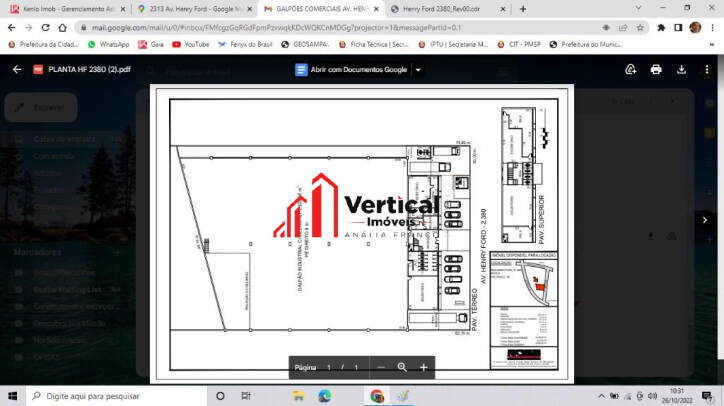This screenshot has width=724, height=406.
Task: Click Abrir com Documentos Google button
Action: 352,70
